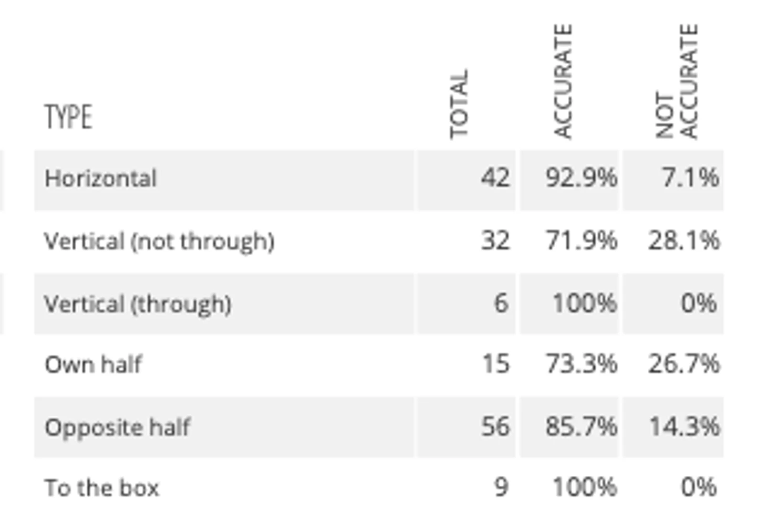
Task: Click the 71.9% accurate value
Action: (x=581, y=241)
